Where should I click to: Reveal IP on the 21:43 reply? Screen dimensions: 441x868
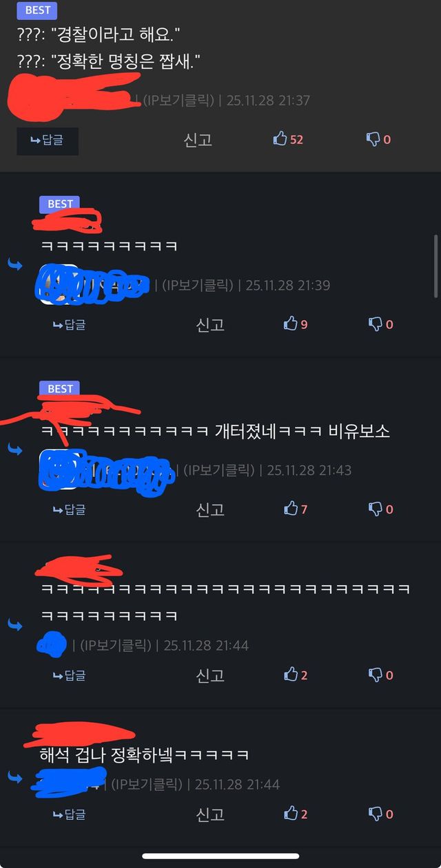pos(220,470)
